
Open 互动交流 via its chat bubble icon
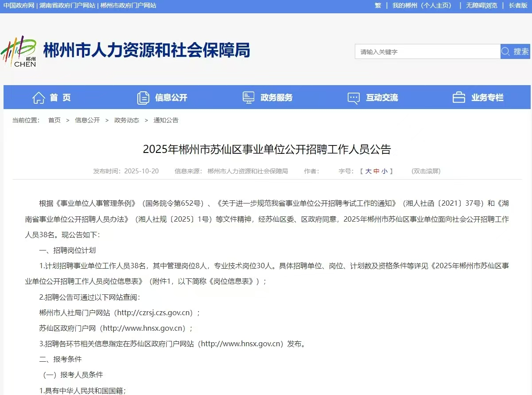353,97
